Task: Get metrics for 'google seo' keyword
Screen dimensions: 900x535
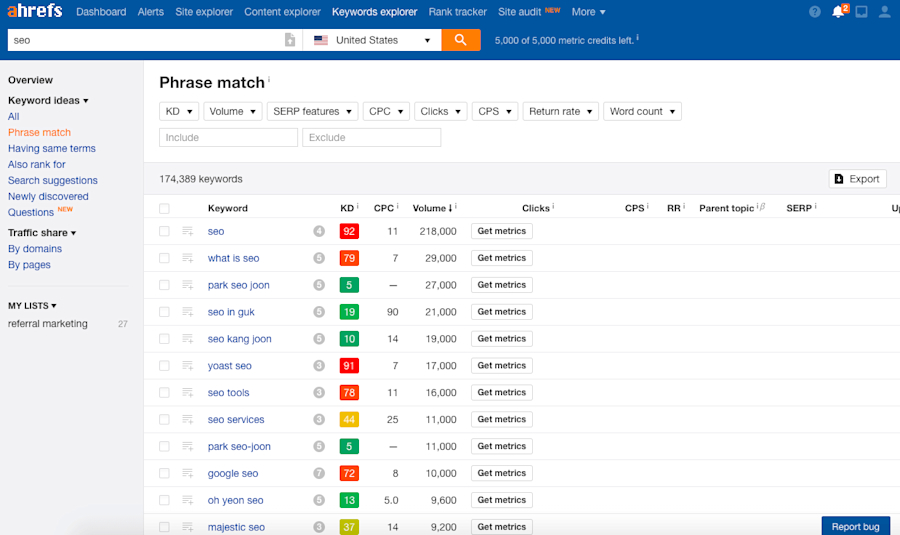Action: [x=501, y=473]
